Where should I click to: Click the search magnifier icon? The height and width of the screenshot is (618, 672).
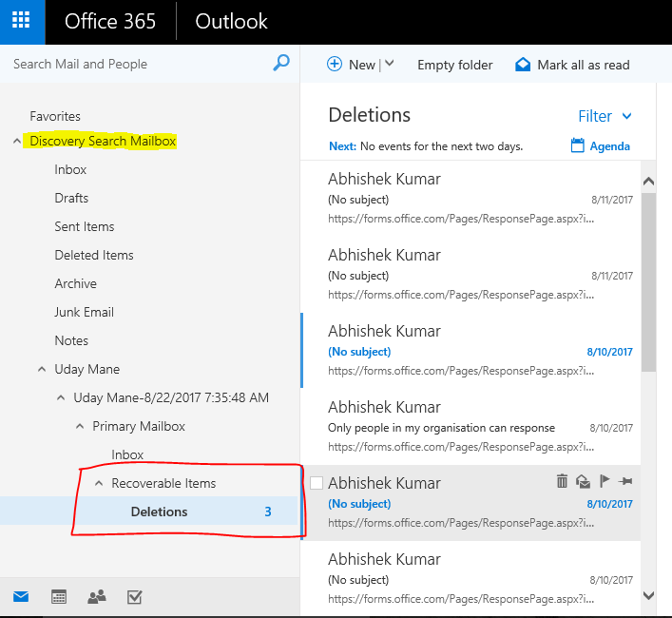coord(281,63)
